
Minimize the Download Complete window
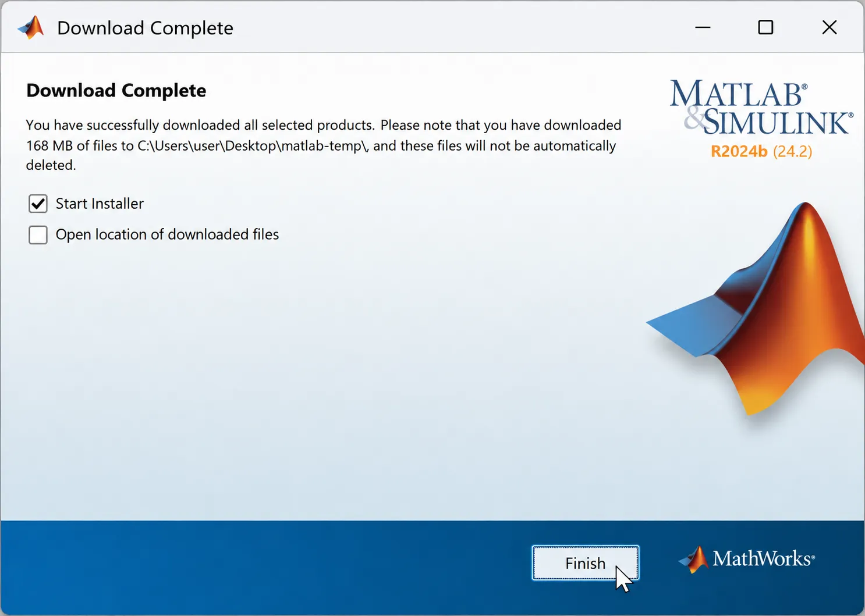coord(703,27)
